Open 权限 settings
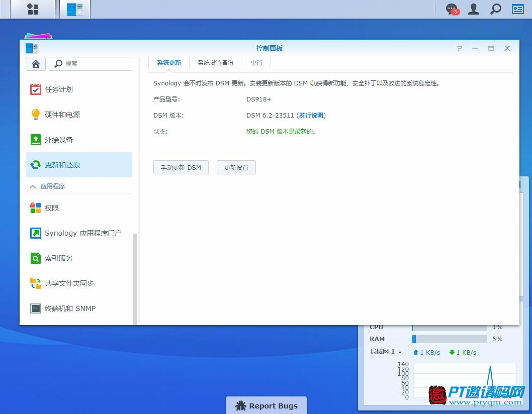Screen dimensions: 532x414 click(79, 208)
